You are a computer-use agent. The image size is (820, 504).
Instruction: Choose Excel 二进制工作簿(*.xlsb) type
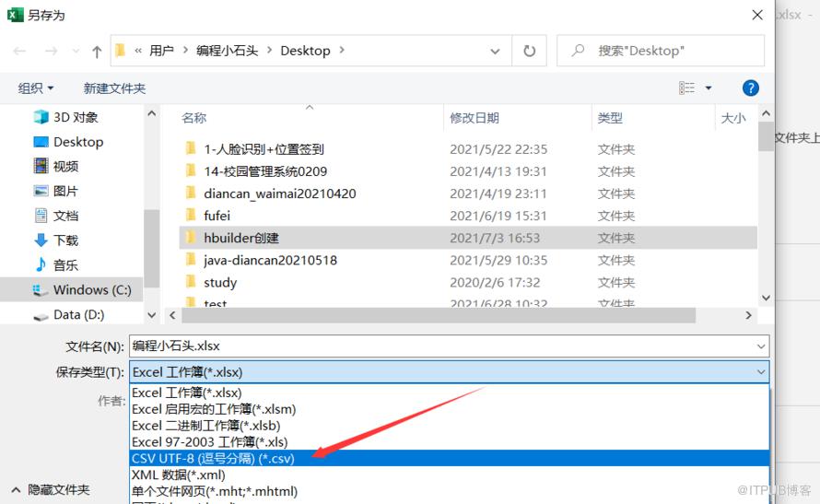pos(450,426)
